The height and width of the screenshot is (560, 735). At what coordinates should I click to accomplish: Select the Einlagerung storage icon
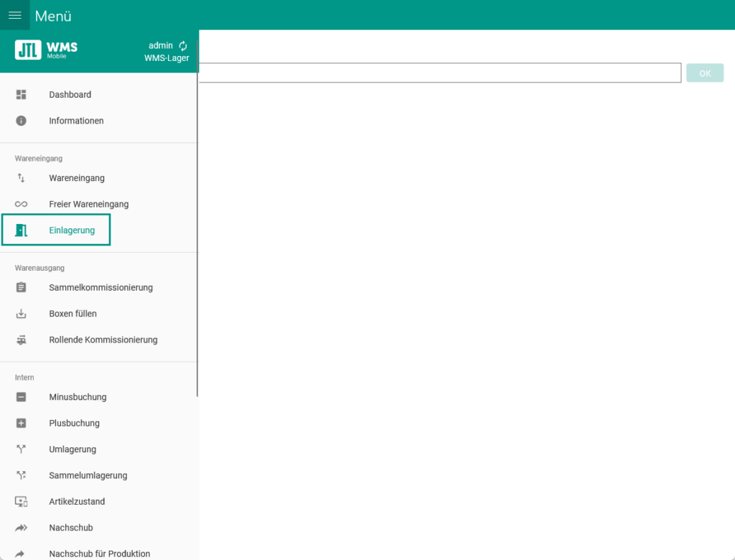[21, 230]
